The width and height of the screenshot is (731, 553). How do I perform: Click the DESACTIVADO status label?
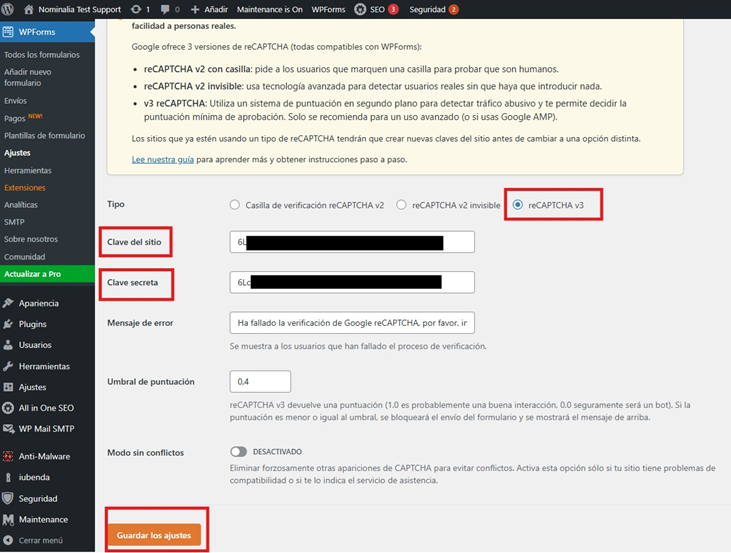(277, 452)
